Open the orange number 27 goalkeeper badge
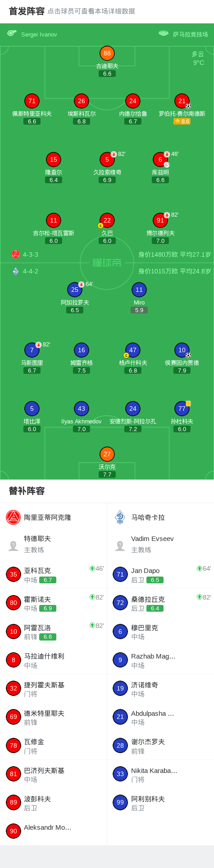Viewport: 214px width, 868px height. pos(107,454)
